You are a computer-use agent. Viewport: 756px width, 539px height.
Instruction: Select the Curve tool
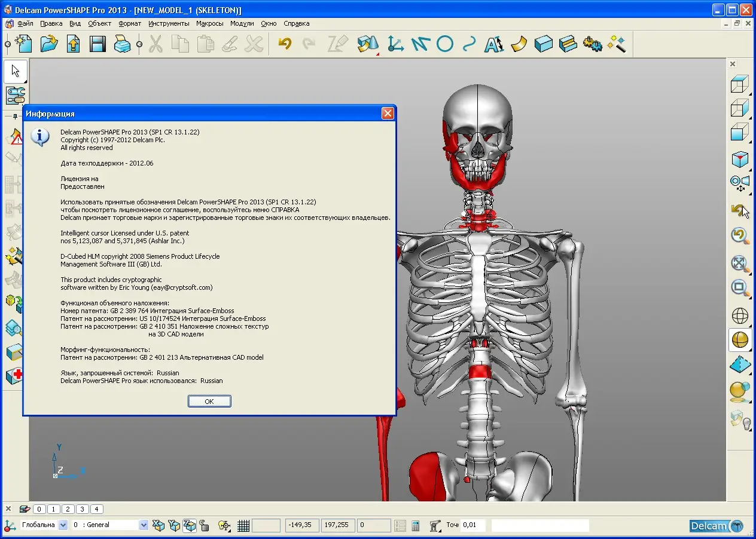click(470, 44)
